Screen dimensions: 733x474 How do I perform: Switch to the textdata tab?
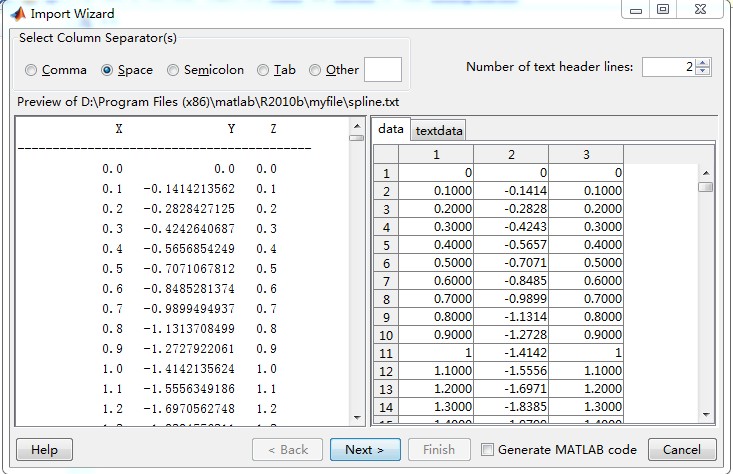coord(439,130)
